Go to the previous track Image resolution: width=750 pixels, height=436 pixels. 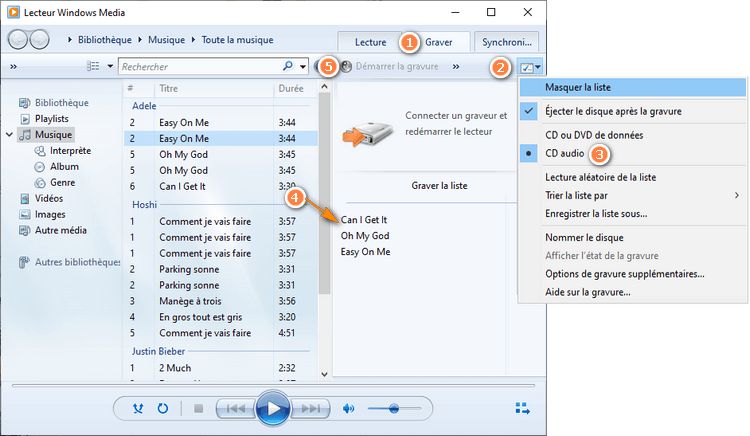pos(233,408)
